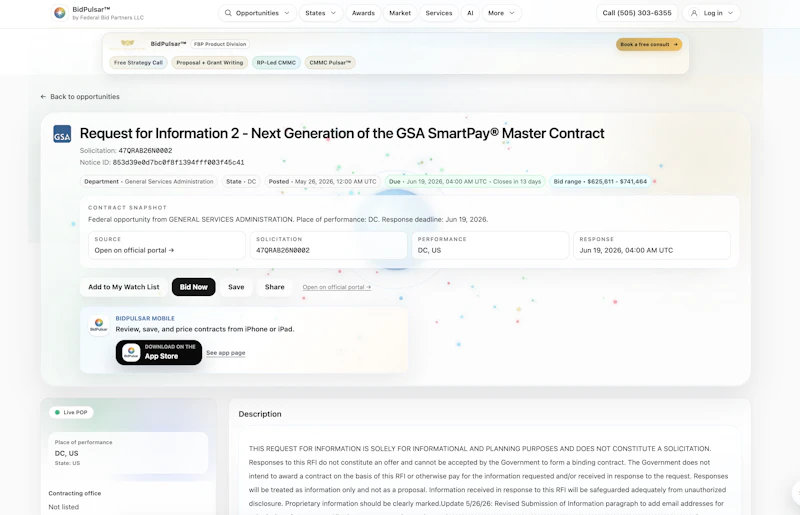Click Book a free consult
This screenshot has height=515, width=800.
coord(648,44)
